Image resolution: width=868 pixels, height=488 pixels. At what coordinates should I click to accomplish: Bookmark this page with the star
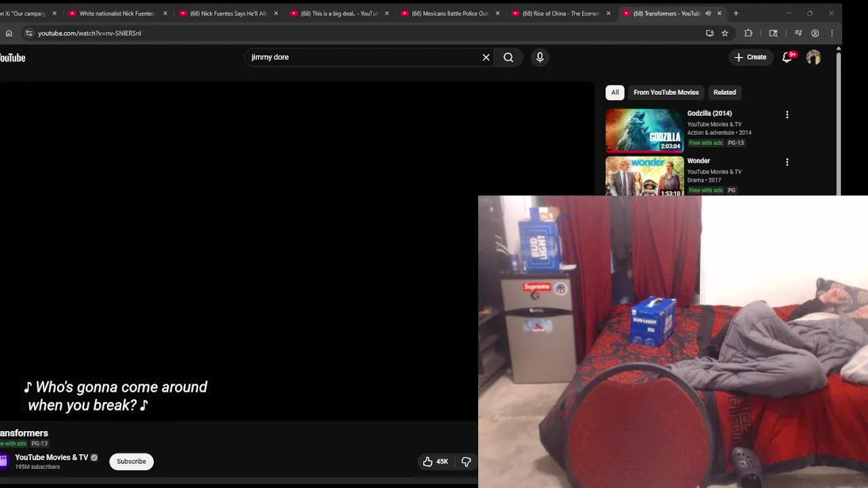725,33
